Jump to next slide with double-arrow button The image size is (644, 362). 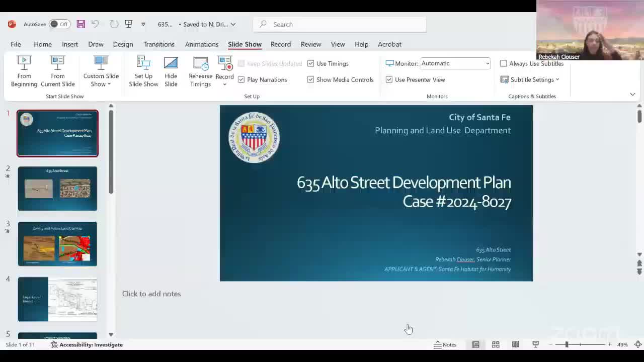[639, 271]
